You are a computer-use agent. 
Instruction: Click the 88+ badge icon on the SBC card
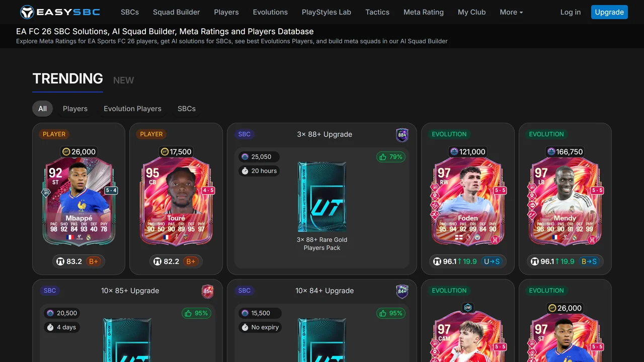[x=402, y=135]
